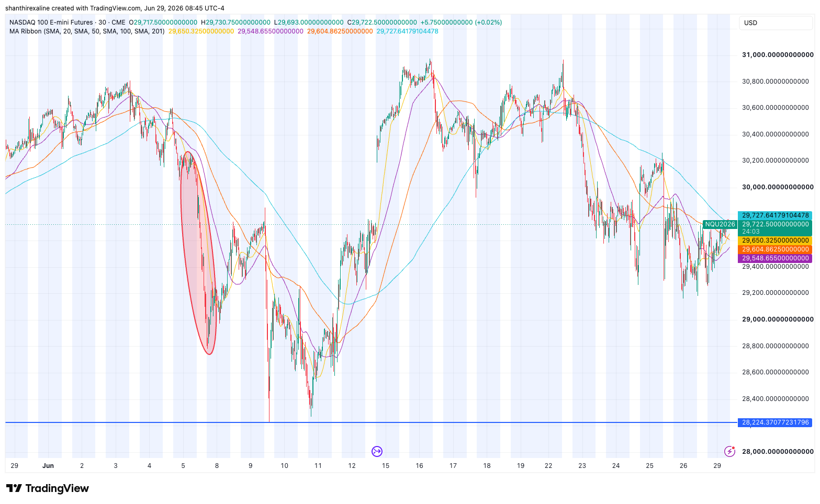820x504 pixels.
Task: Click the open value O29,717.5 in legend
Action: [x=163, y=22]
